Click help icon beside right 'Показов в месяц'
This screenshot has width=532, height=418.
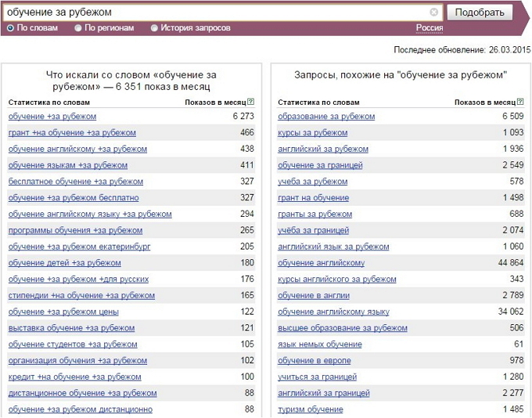coord(520,102)
